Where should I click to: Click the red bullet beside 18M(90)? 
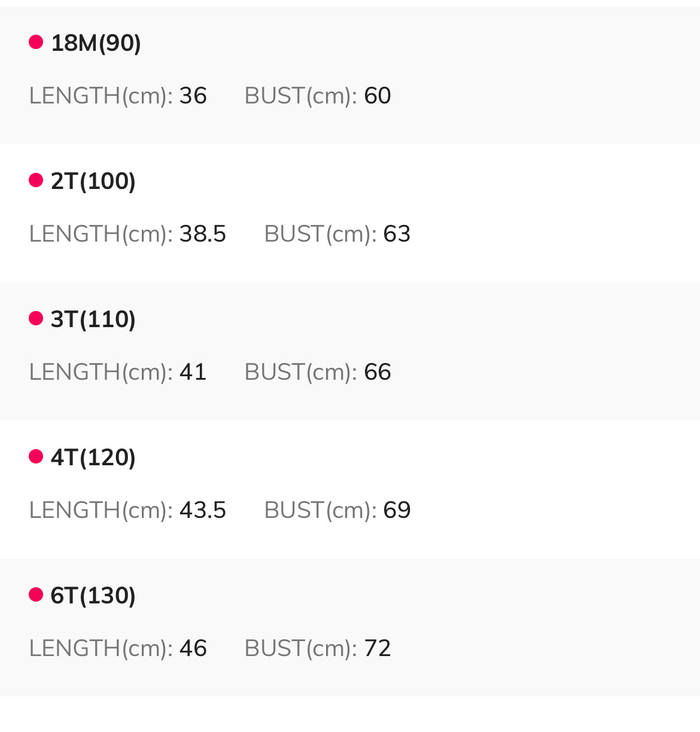point(36,42)
